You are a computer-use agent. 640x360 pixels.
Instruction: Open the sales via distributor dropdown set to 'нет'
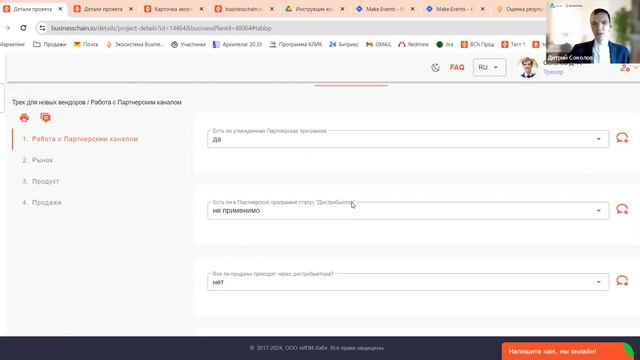point(408,282)
